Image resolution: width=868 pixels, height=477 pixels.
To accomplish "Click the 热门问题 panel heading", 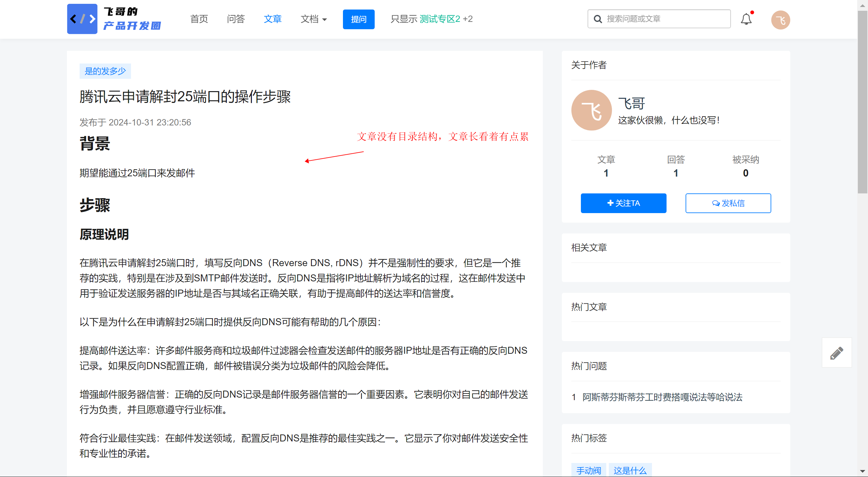I will 589,366.
